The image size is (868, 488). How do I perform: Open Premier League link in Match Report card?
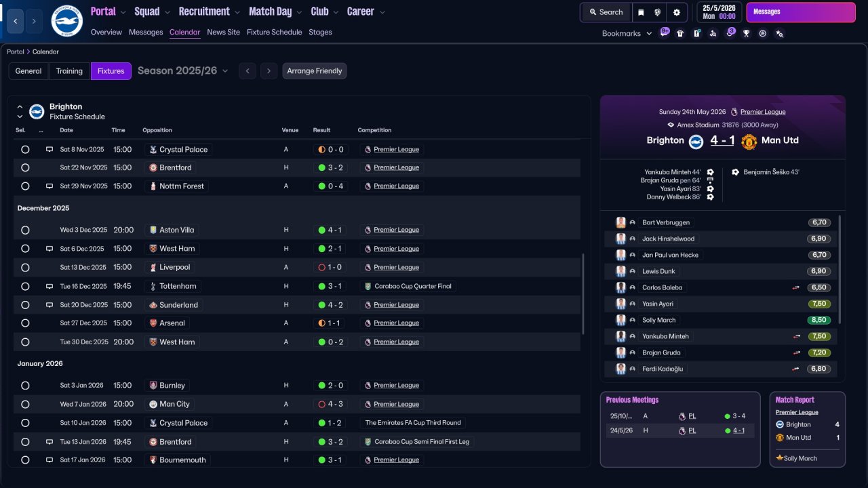point(797,412)
